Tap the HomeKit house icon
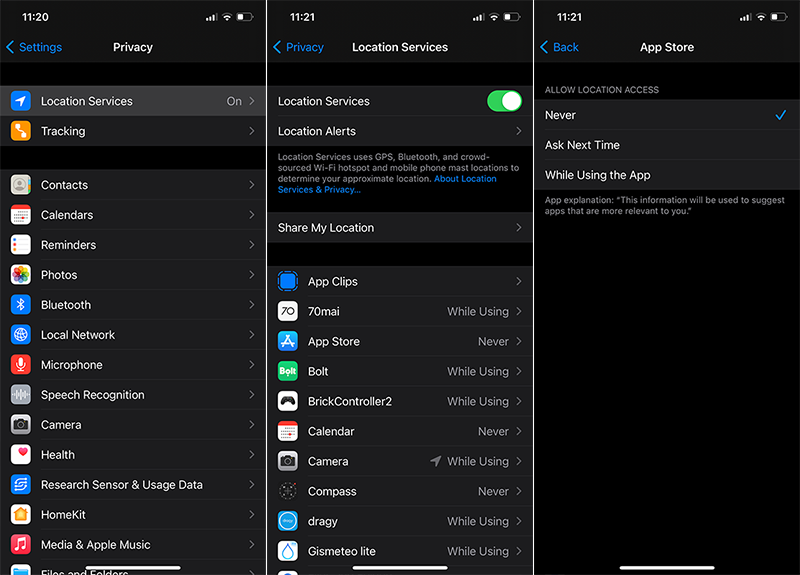Screen dimensions: 800x575 point(21,514)
